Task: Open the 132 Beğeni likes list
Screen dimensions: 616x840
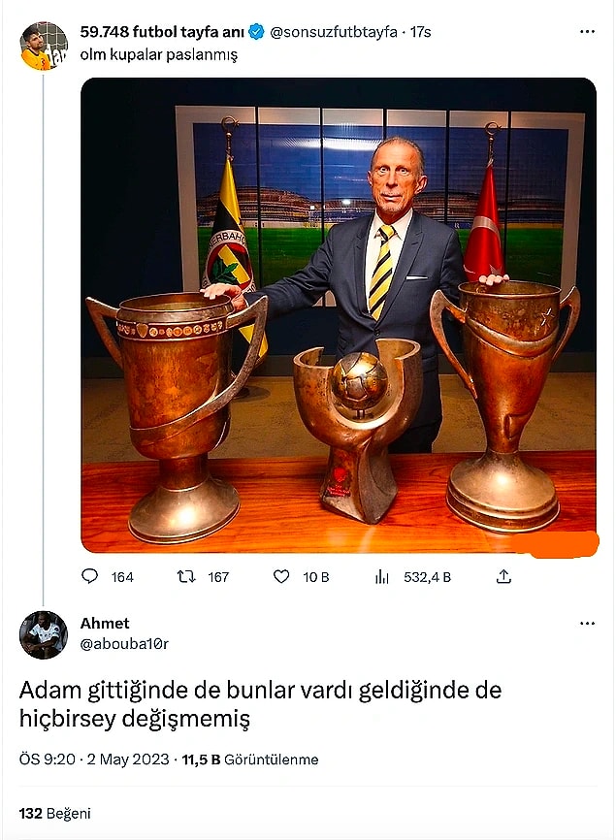Action: pyautogui.click(x=54, y=813)
